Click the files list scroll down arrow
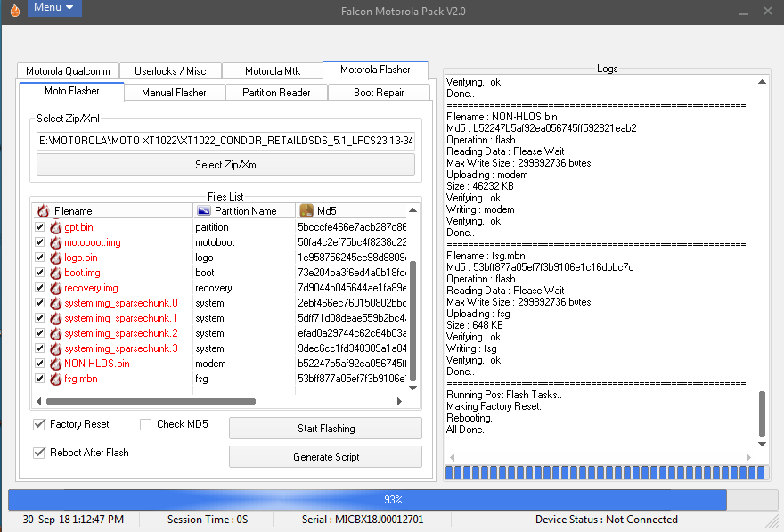Screen dimensions: 784x532 click(412, 388)
